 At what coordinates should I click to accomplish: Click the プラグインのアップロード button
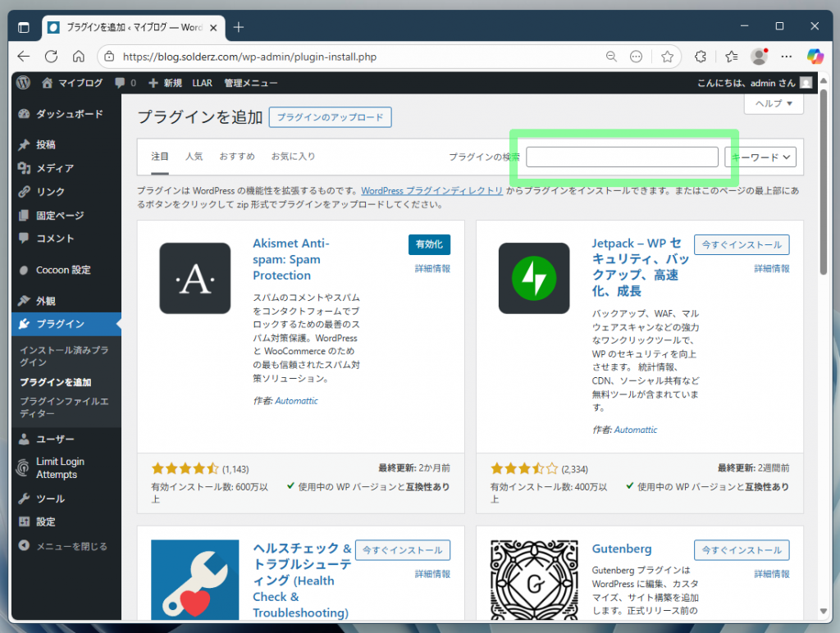330,117
